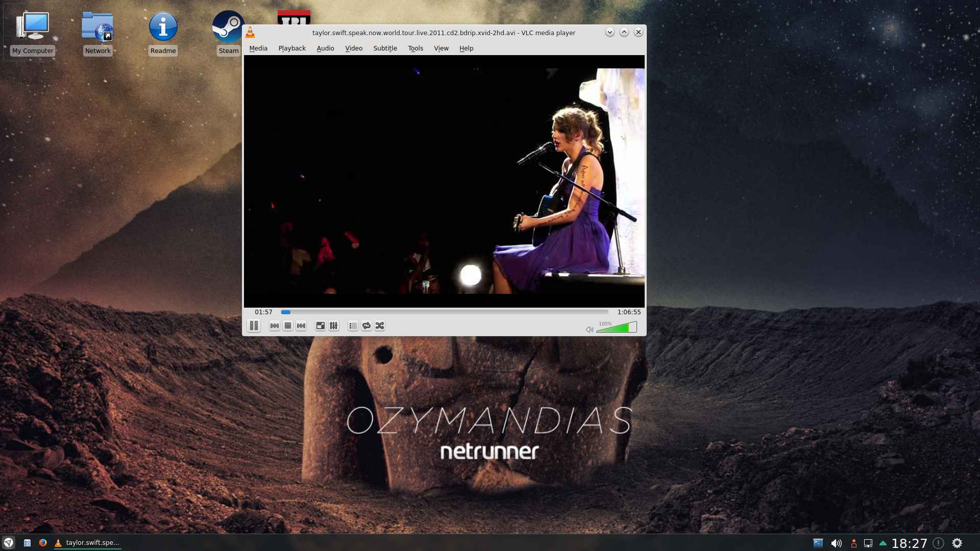
Task: Select the Steam desktop icon
Action: pos(228,33)
